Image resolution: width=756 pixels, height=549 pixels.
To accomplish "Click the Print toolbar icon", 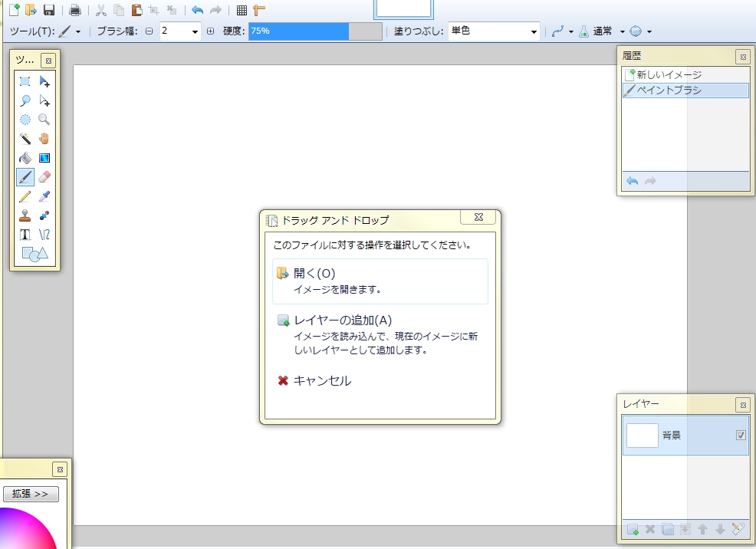I will point(74,10).
